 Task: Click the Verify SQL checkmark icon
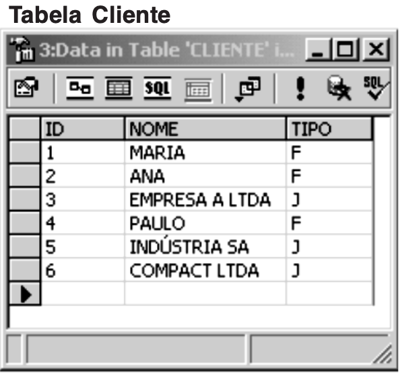[376, 88]
